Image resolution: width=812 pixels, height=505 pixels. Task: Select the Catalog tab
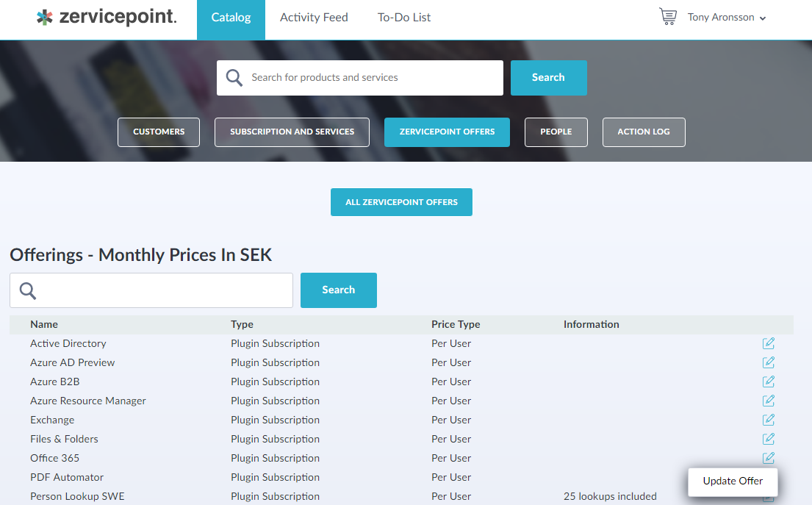click(231, 18)
